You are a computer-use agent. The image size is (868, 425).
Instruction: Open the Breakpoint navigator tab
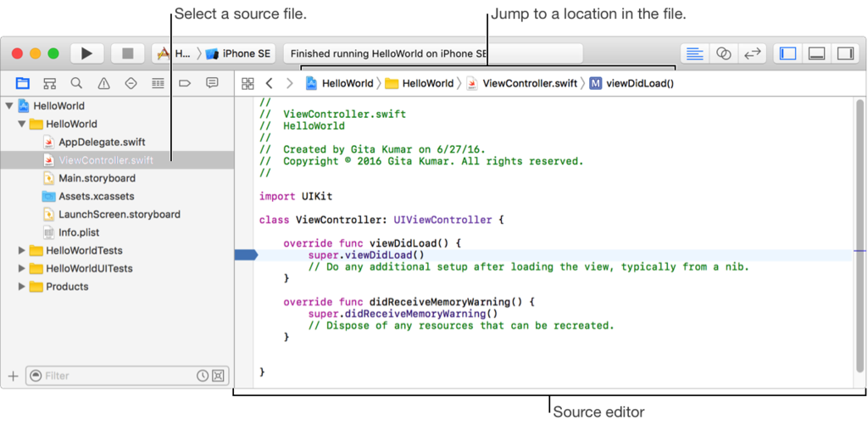tap(185, 83)
